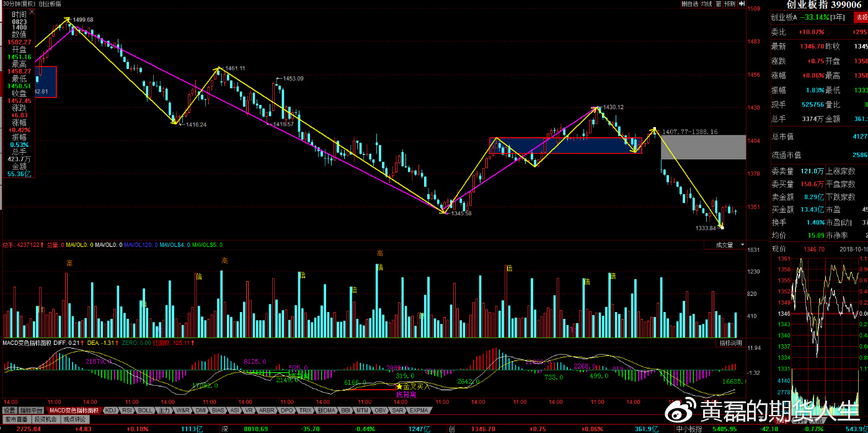Click the arrow-to-bar icon beside 预测
The image size is (868, 433).
742,4
